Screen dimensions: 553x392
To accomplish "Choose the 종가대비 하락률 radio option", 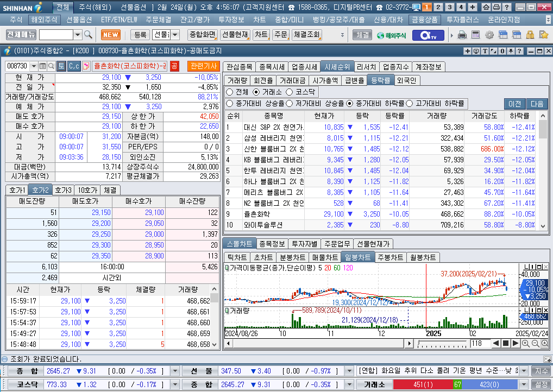I will (349, 104).
